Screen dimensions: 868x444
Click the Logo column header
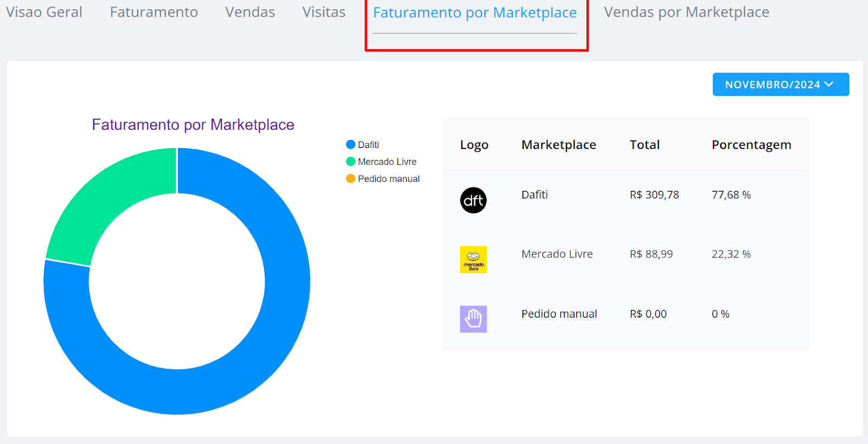(474, 145)
